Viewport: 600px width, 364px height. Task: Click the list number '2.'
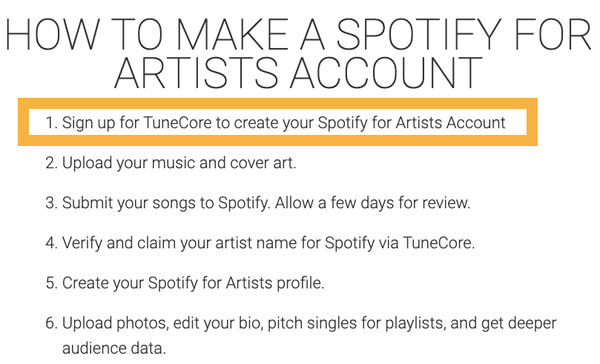tap(51, 163)
